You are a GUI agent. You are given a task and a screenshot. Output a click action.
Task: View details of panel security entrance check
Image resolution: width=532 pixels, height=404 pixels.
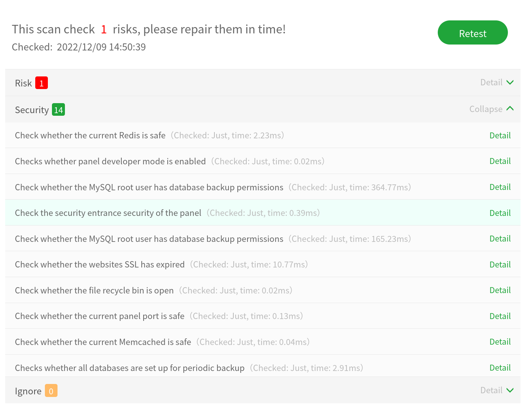click(x=500, y=213)
